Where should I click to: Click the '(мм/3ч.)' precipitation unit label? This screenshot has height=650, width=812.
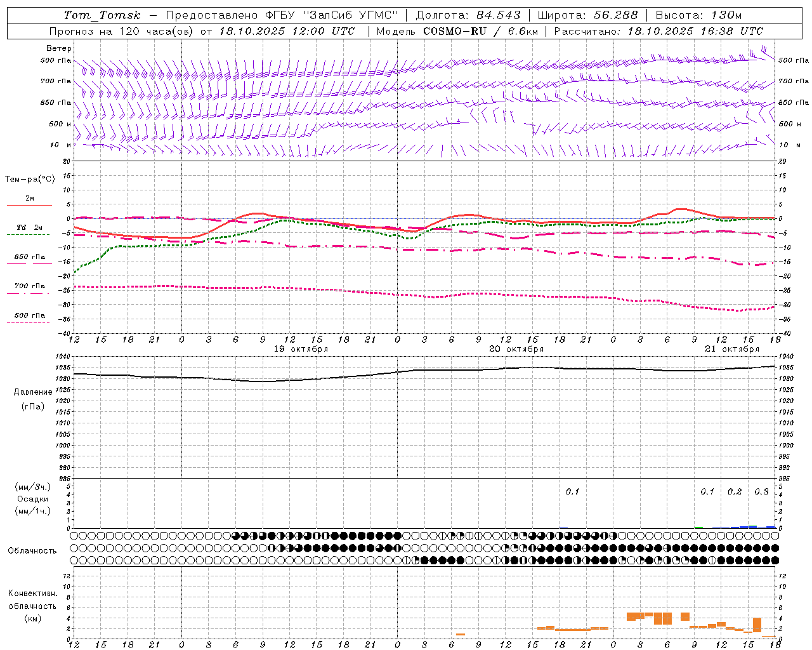[x=33, y=487]
